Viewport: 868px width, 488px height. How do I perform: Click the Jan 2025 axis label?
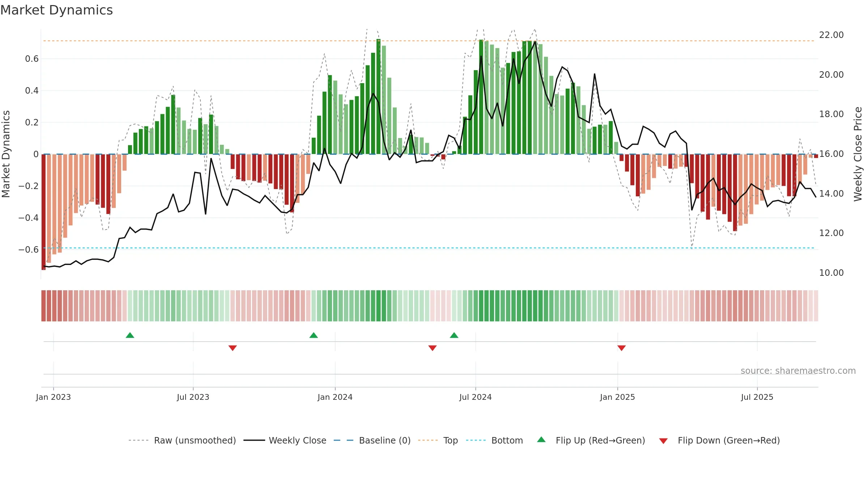tap(617, 397)
